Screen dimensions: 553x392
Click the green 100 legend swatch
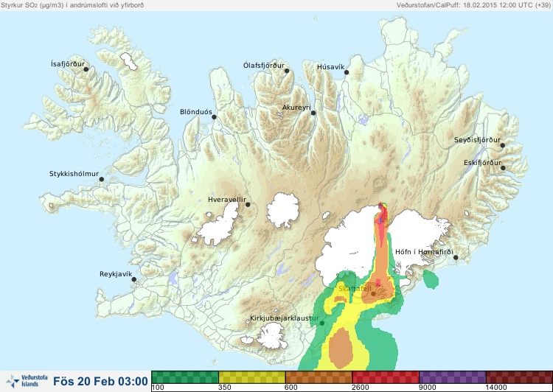coord(185,377)
